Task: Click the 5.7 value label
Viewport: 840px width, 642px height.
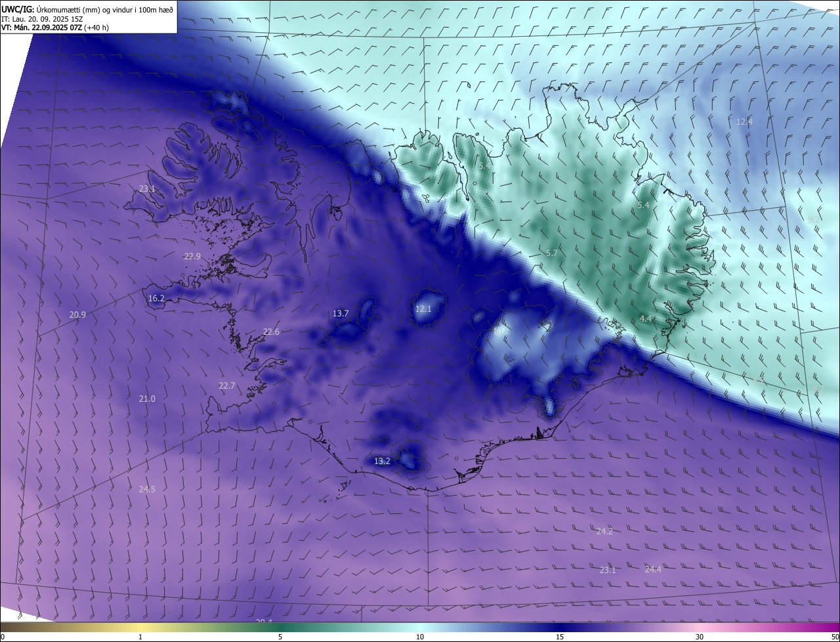Action: 551,253
